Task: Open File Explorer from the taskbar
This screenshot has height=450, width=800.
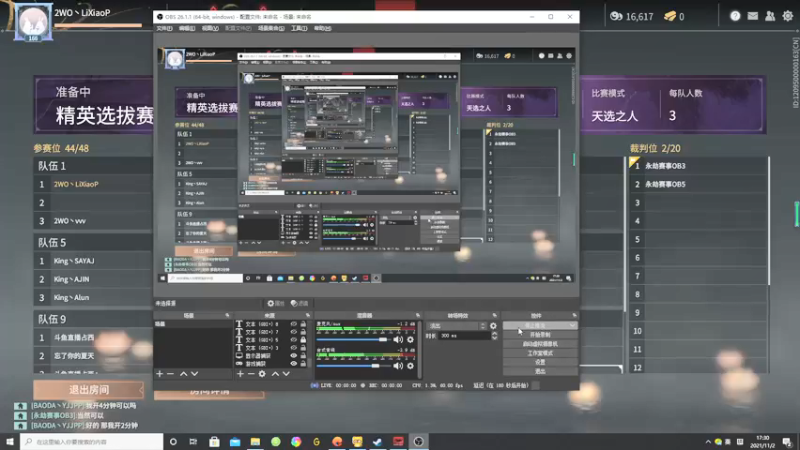Action: (x=255, y=442)
